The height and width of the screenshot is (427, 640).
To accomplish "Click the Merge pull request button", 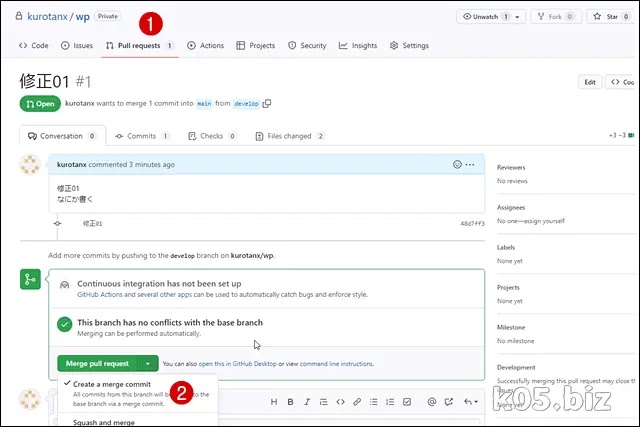I will tap(97, 363).
